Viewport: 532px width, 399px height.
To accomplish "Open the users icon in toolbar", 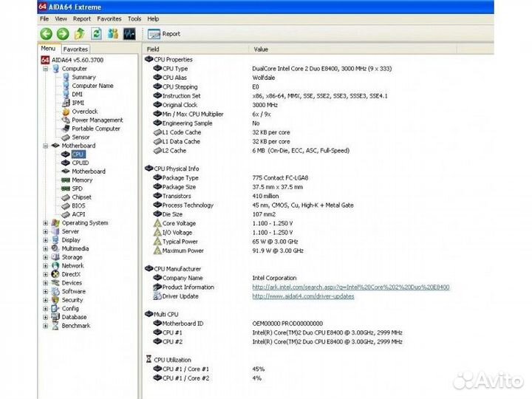I will [113, 34].
